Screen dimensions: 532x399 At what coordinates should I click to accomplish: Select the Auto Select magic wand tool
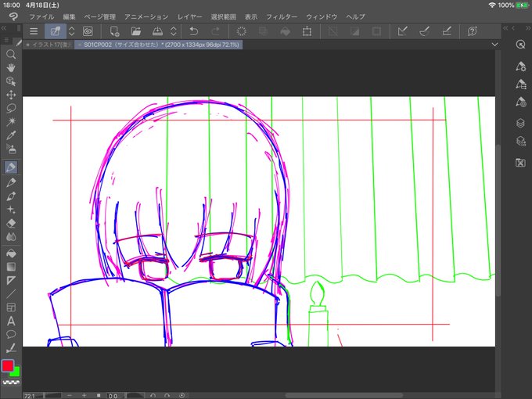(11, 121)
